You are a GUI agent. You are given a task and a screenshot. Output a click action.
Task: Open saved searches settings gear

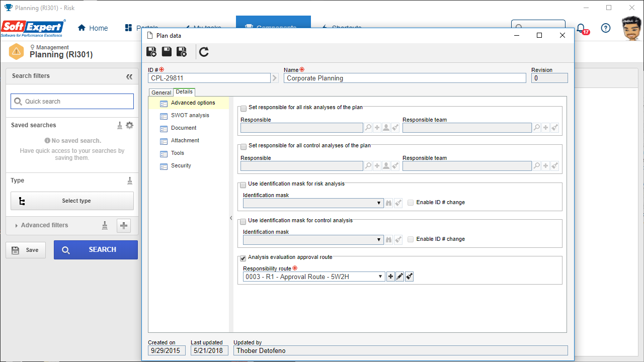tap(129, 125)
